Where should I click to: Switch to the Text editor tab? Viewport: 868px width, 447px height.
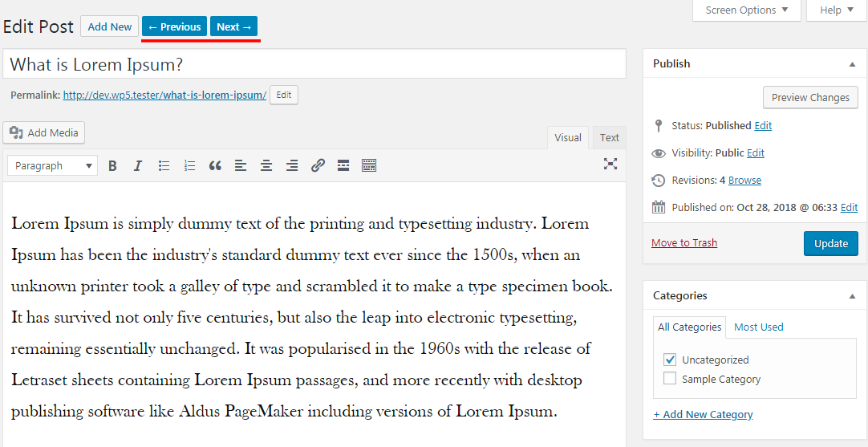click(610, 138)
